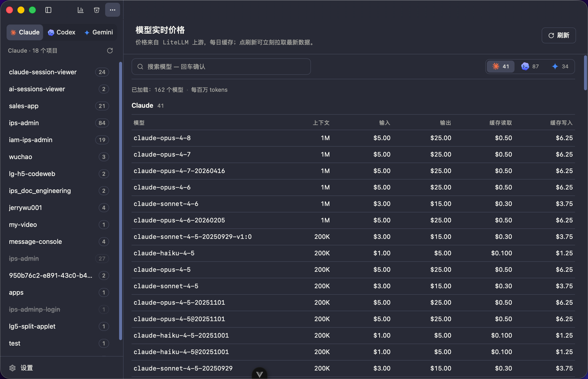Select the claude-sonnet-4-6 model name
The height and width of the screenshot is (379, 588).
pos(166,204)
